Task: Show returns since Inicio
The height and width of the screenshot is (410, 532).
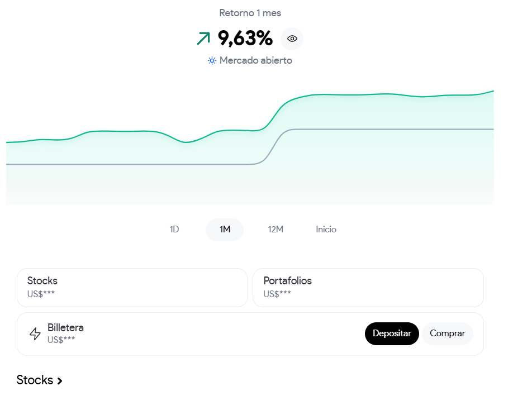Action: pos(326,230)
